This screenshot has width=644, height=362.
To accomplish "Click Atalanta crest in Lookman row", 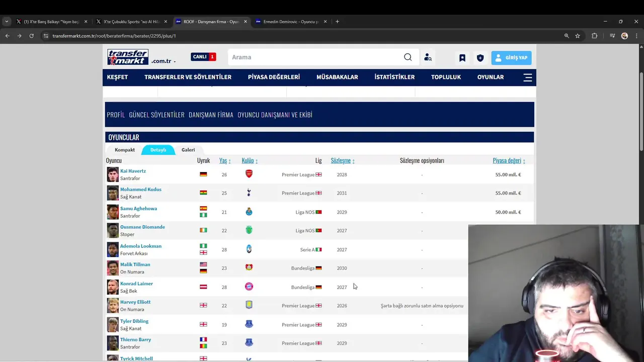I will click(x=249, y=249).
